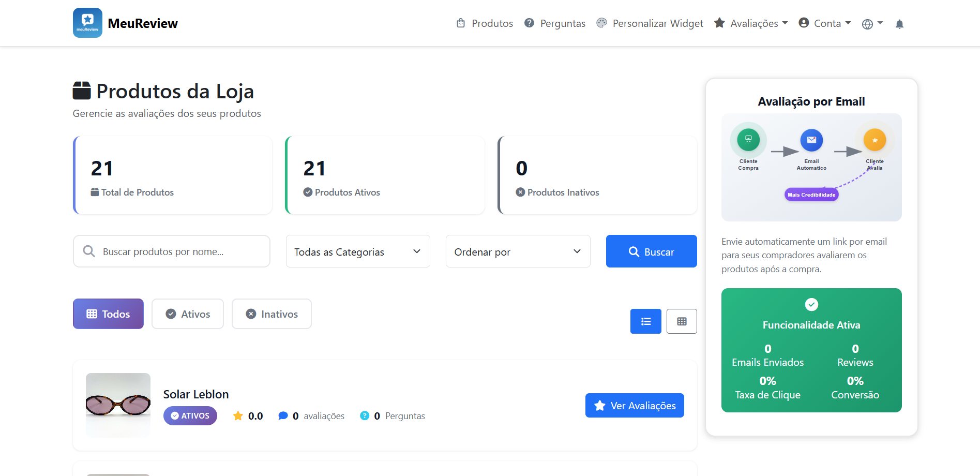Select the Produtos shopping bag icon

click(460, 23)
